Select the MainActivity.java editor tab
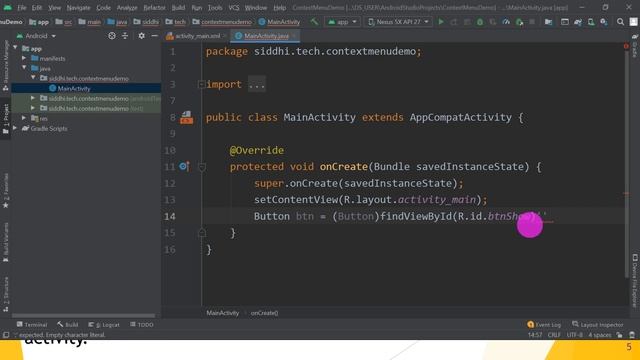The height and width of the screenshot is (360, 640). tap(265, 36)
